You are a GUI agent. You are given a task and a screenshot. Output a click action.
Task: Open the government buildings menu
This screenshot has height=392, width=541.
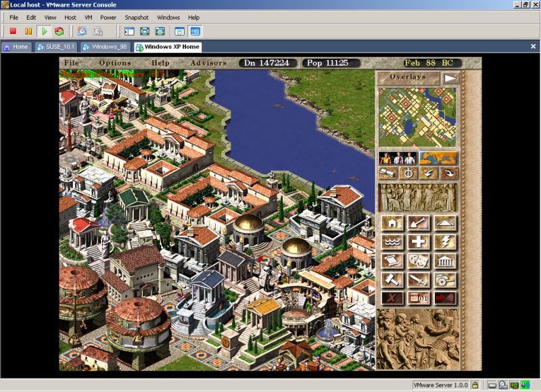(445, 261)
